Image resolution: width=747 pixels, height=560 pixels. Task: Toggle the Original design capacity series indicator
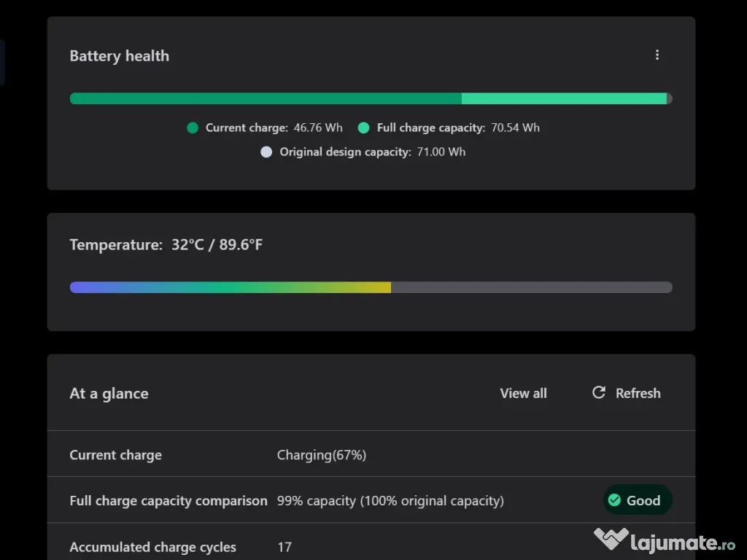pos(266,152)
